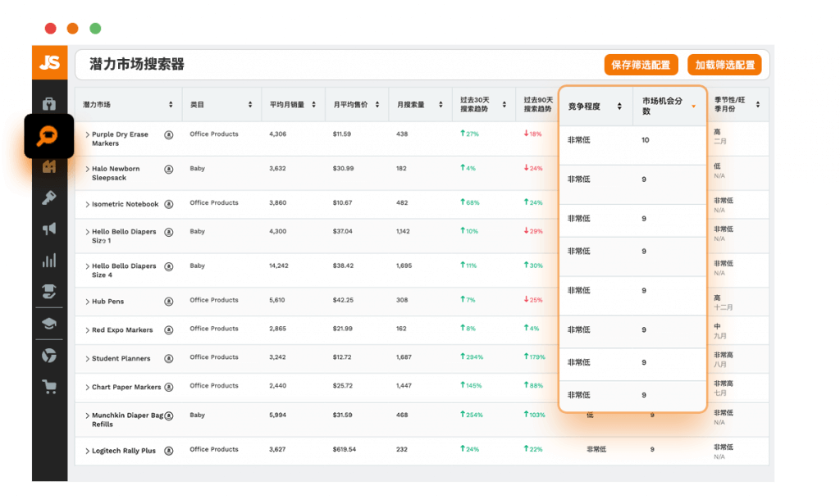Sort by the 季节性/旺季月份 column arrows
Screen dimensions: 840x504
tap(757, 104)
